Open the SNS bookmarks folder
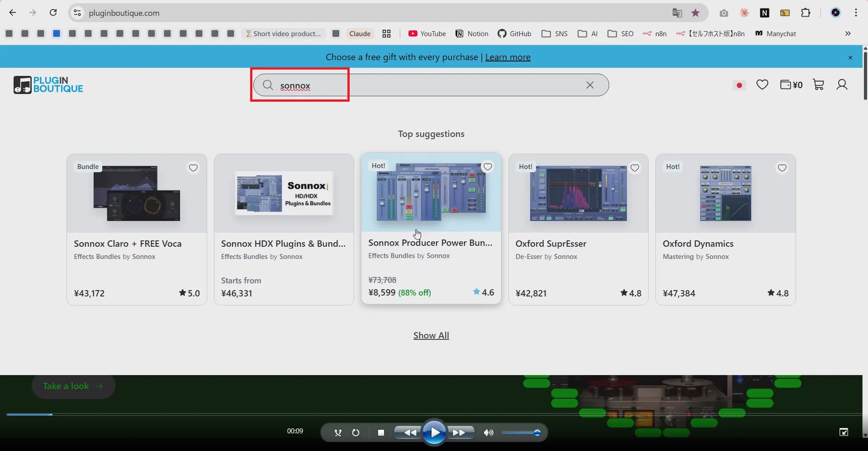Viewport: 868px width, 451px height. tap(555, 33)
